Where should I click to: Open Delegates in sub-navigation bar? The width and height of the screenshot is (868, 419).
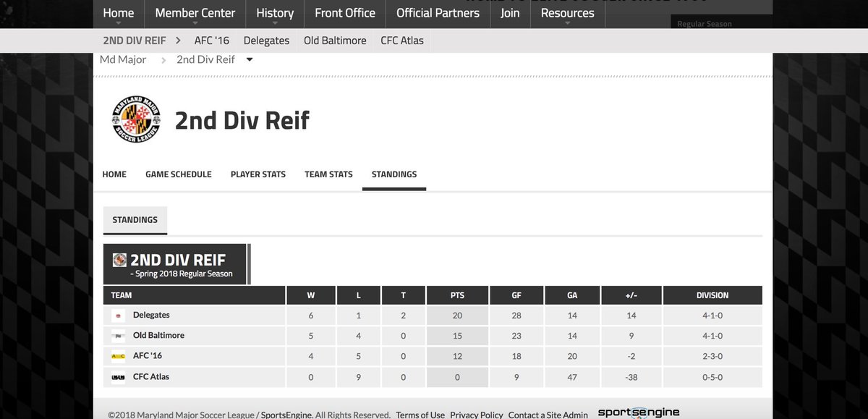[266, 41]
